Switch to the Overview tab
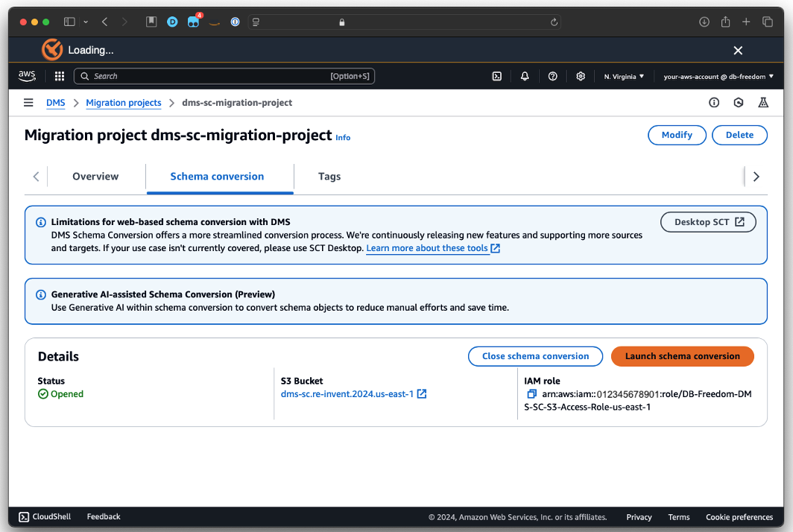The image size is (793, 532). point(95,177)
